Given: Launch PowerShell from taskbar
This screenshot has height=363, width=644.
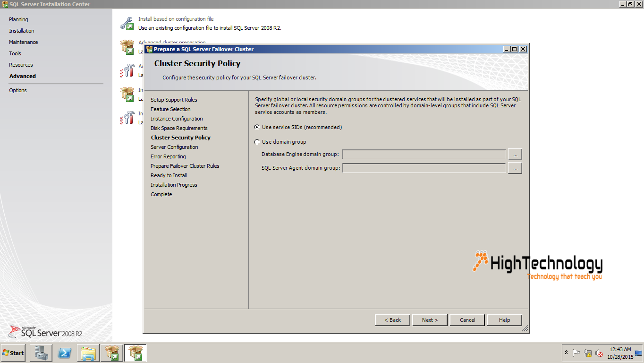Looking at the screenshot, I should pyautogui.click(x=65, y=353).
